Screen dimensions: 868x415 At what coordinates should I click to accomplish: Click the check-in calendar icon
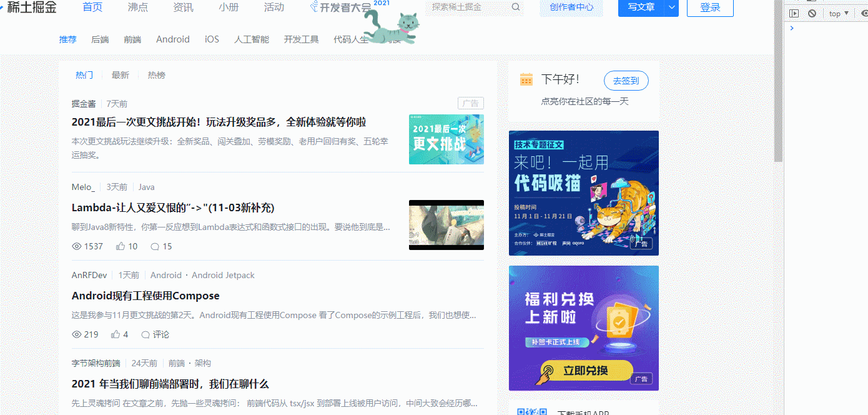pos(526,79)
